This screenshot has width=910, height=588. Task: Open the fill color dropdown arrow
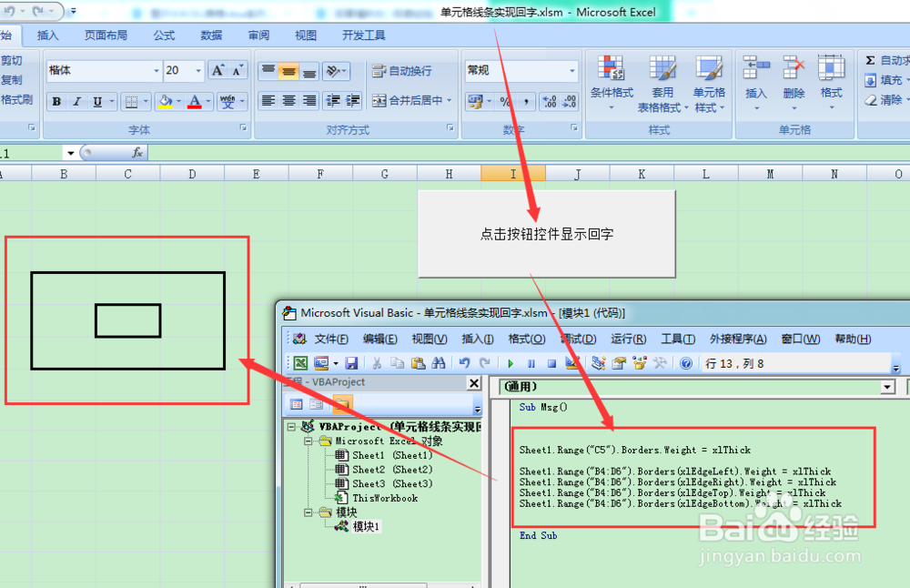point(178,102)
